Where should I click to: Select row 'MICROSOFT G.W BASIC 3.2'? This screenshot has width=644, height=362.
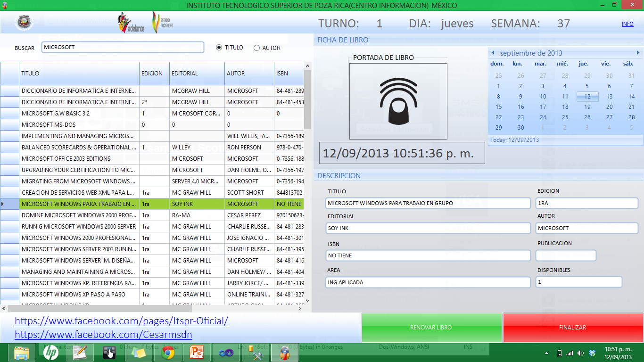point(152,114)
